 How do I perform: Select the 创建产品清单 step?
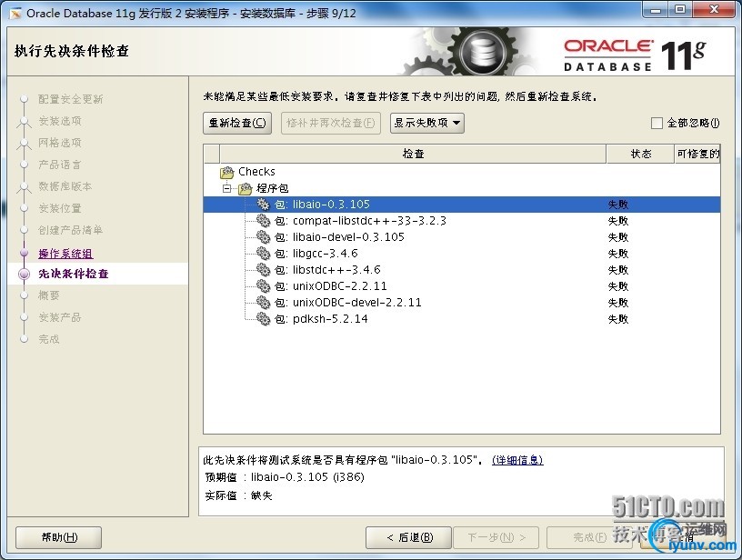click(71, 230)
